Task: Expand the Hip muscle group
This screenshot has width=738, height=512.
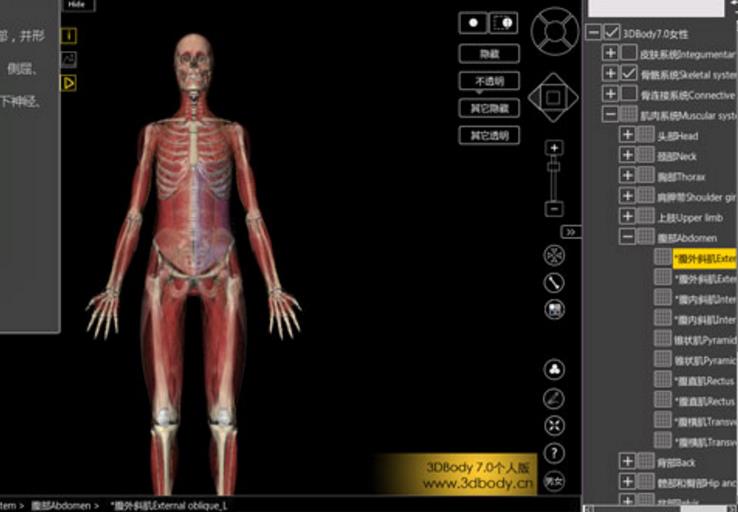Action: point(627,481)
